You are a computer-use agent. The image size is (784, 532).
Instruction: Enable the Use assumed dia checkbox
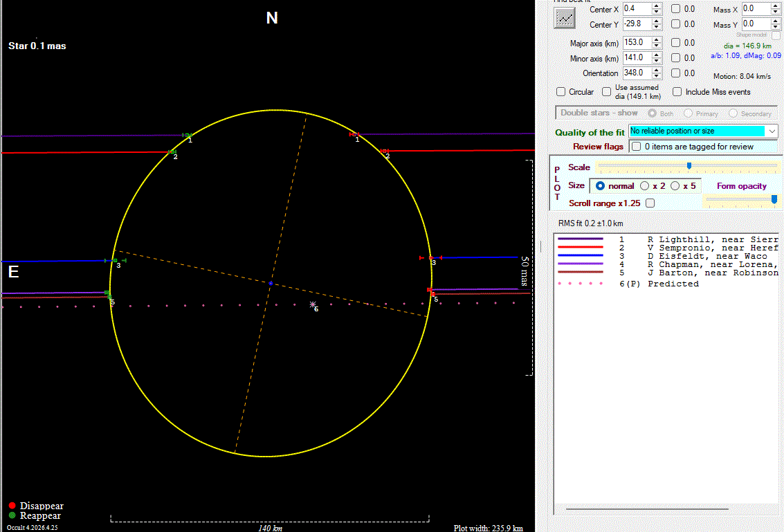(x=606, y=91)
